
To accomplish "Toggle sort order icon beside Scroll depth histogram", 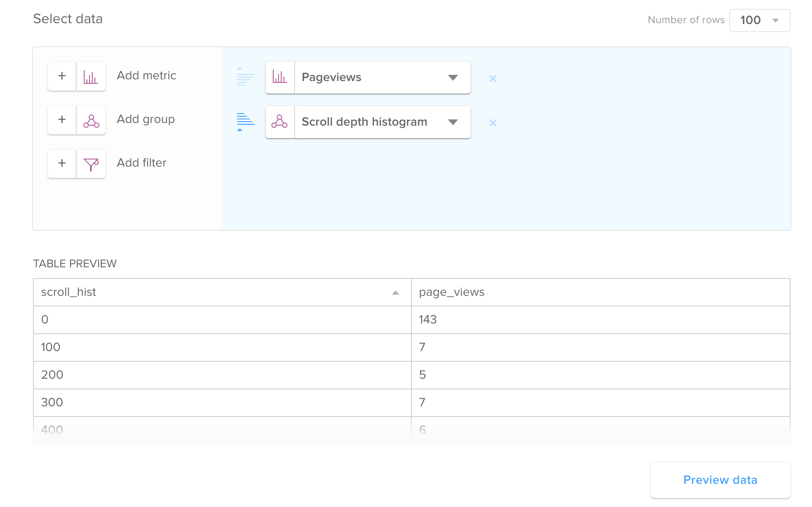I will pos(246,122).
